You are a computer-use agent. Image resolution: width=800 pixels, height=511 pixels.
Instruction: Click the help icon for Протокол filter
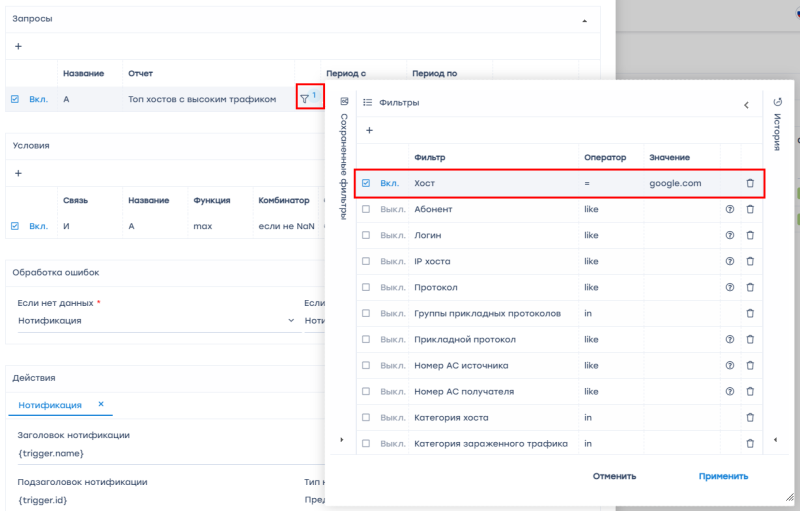pyautogui.click(x=729, y=287)
